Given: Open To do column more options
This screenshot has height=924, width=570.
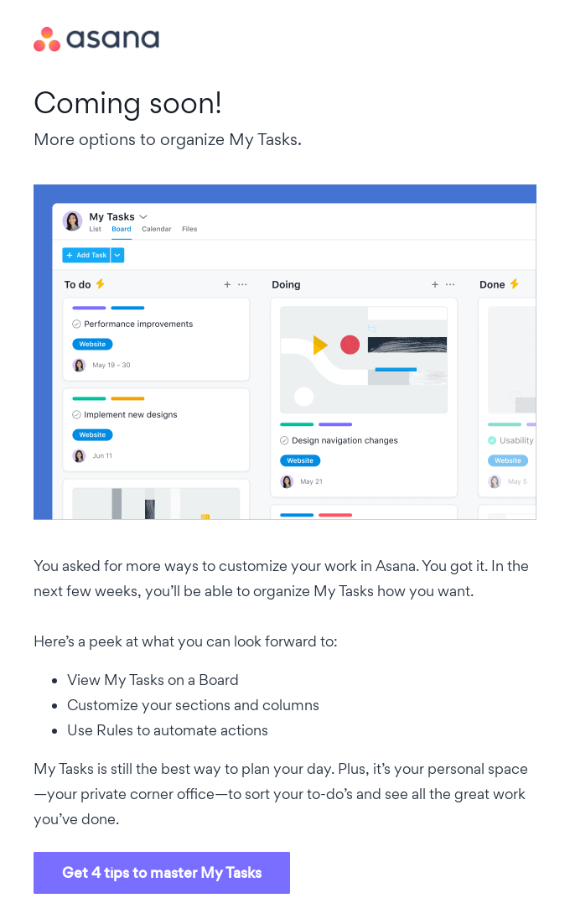Looking at the screenshot, I should tap(243, 285).
